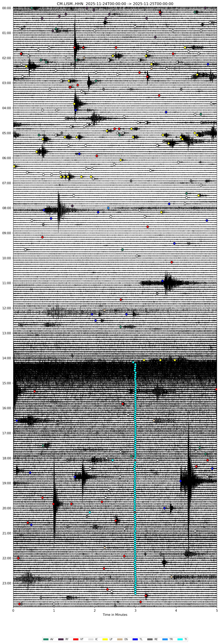This screenshot has height=644, width=220.
Task: Click the 23:00 tick label on the left axis
Action: coord(7,583)
